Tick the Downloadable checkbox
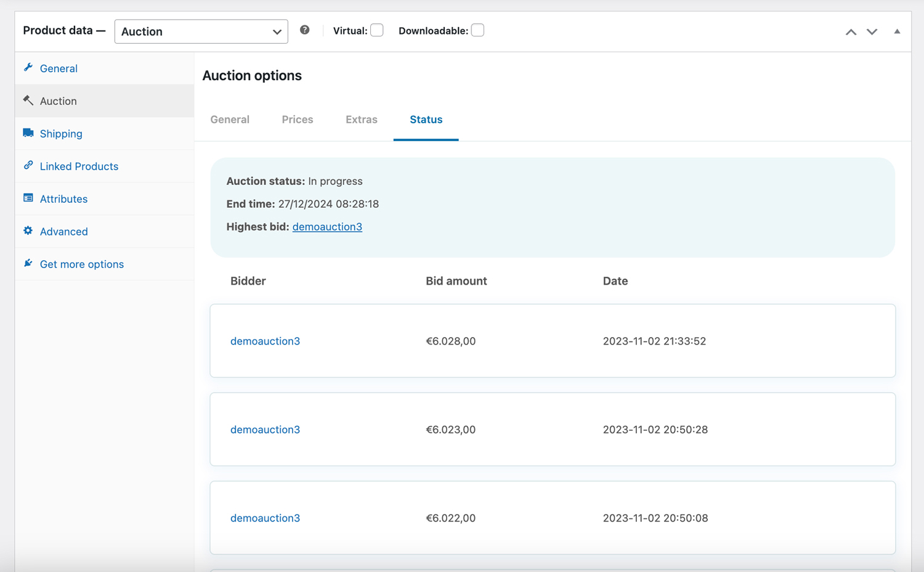Screen dimensions: 924x572 coord(477,30)
